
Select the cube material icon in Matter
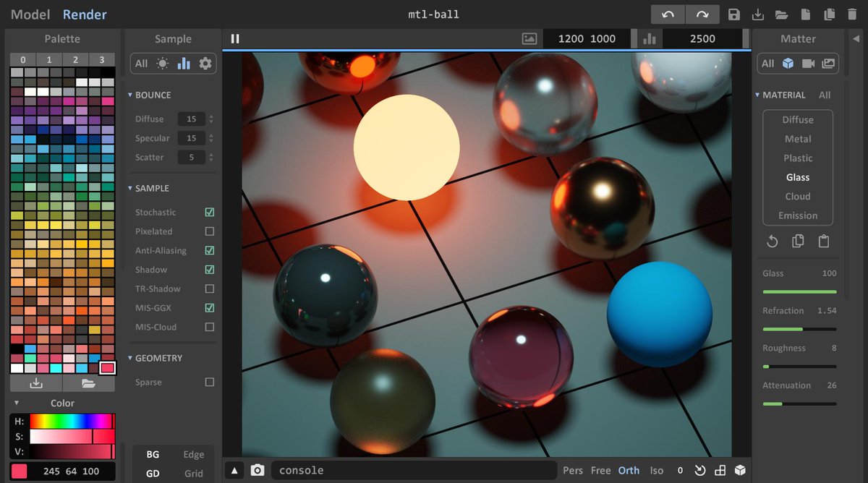click(x=788, y=64)
